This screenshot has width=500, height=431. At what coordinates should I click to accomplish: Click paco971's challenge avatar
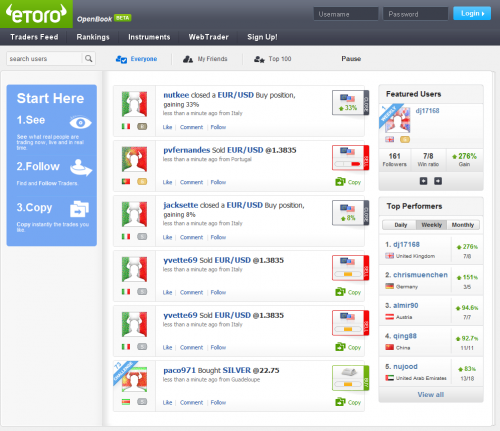[x=134, y=379]
